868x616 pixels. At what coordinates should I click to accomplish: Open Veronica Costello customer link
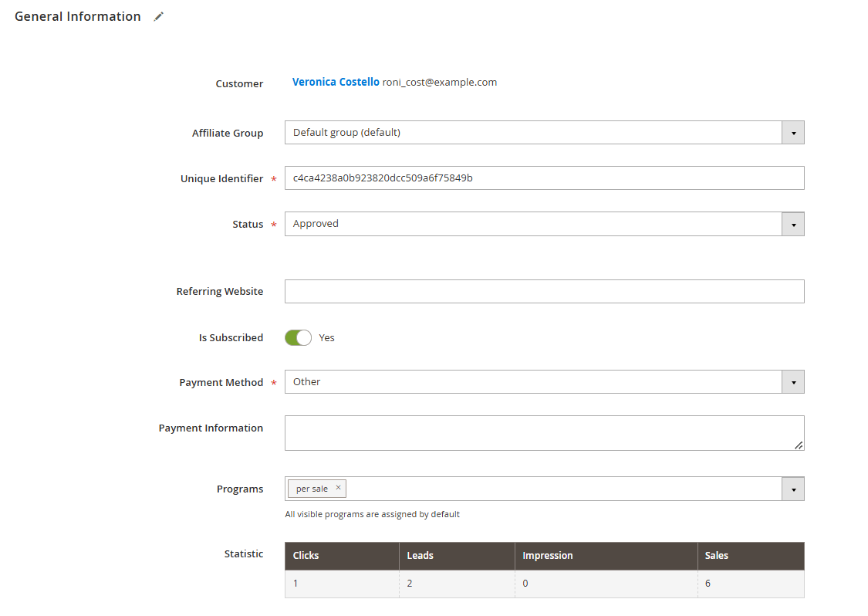(x=336, y=82)
